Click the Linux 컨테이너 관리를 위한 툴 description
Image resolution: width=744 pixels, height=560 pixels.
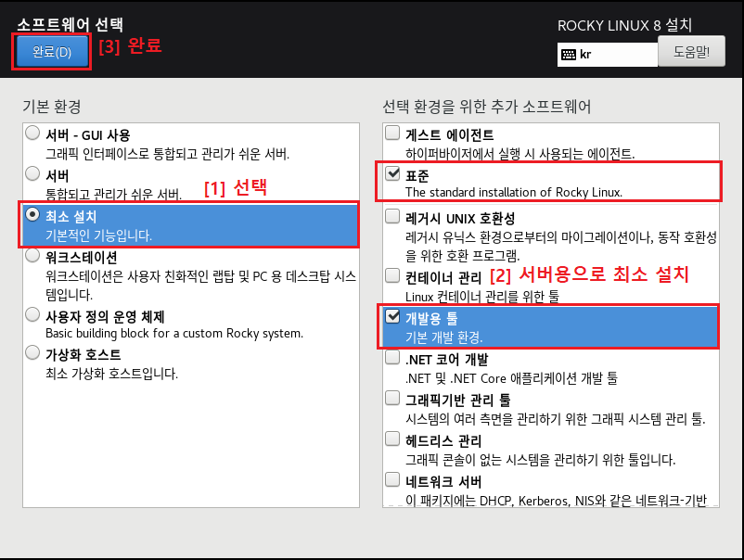pyautogui.click(x=482, y=297)
